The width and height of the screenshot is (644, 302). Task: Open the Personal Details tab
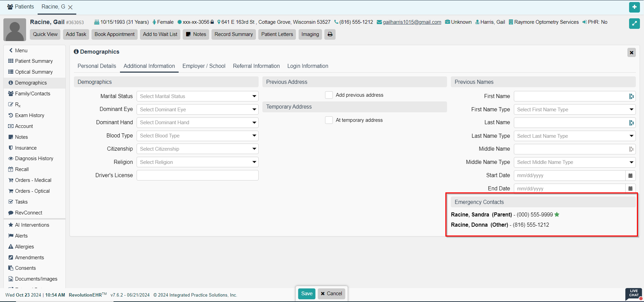(x=97, y=66)
